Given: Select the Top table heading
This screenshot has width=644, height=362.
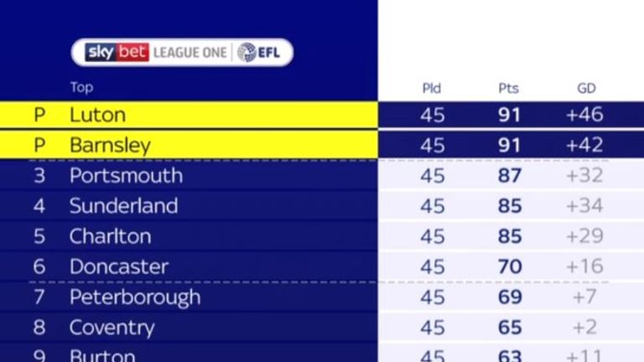Looking at the screenshot, I should coord(81,87).
